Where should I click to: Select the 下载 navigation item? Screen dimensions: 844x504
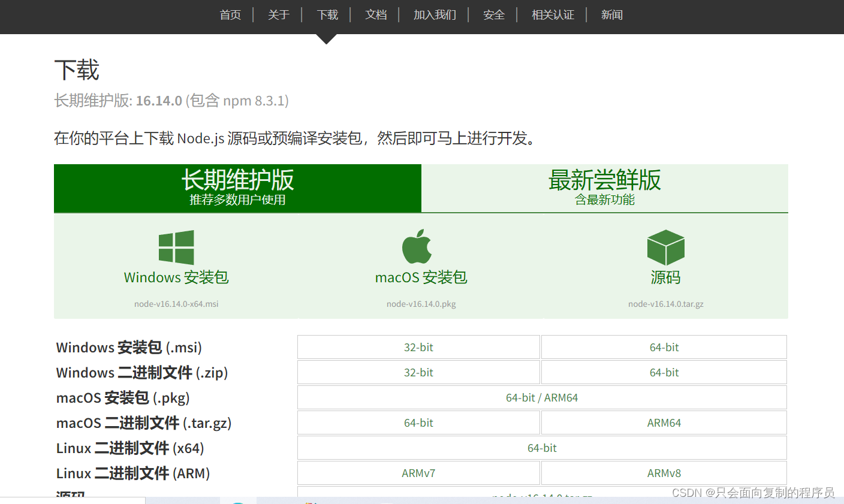coord(327,15)
